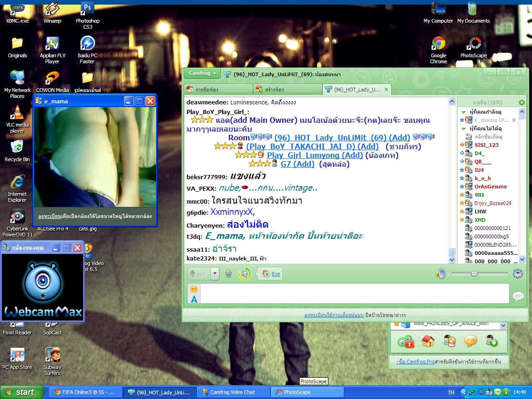Collapse the not watching group (ผู้ที่คุณไม่ได้ดู)
Image resolution: width=532 pixels, height=399 pixels.
coord(464,128)
